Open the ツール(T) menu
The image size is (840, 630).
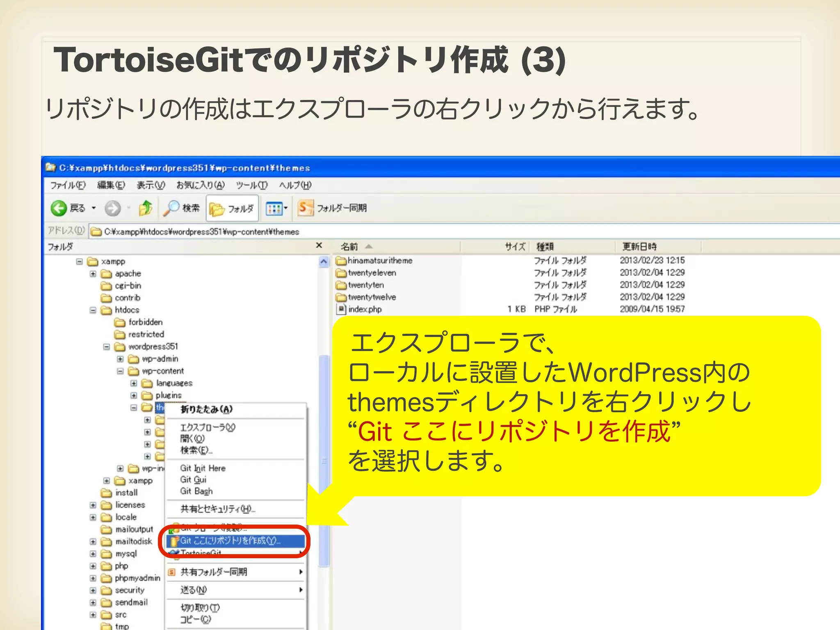click(x=251, y=185)
